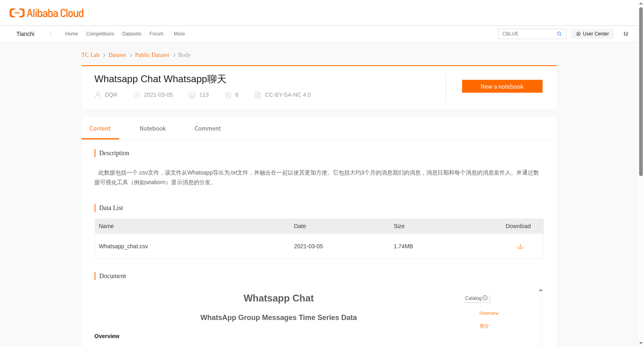Screen dimensions: 644x347
Task: Click the Date column header
Action: (x=300, y=226)
